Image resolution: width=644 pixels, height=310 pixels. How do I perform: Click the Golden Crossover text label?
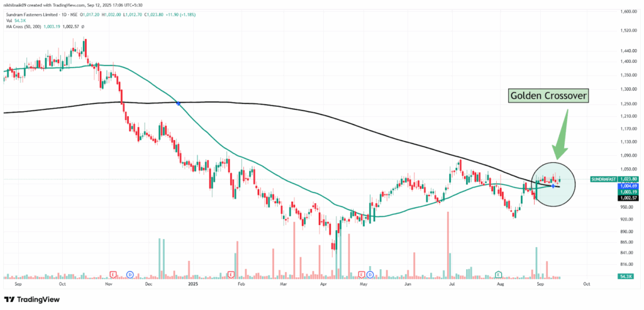(x=548, y=97)
